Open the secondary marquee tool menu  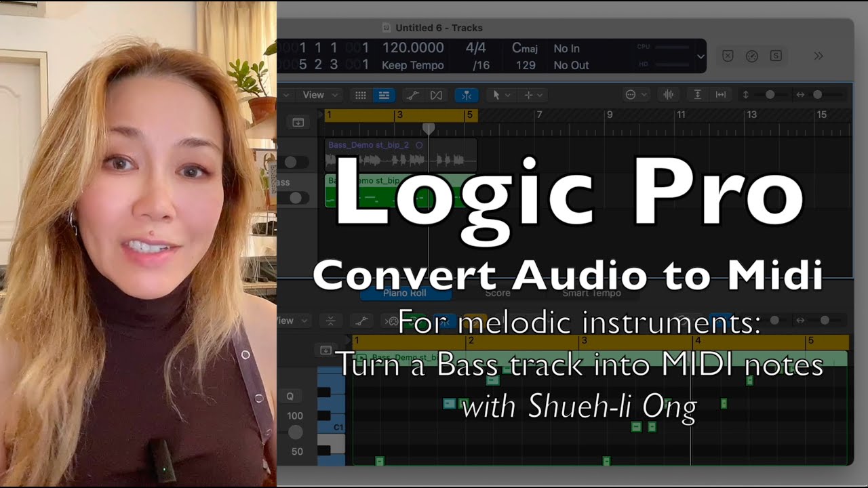(534, 96)
